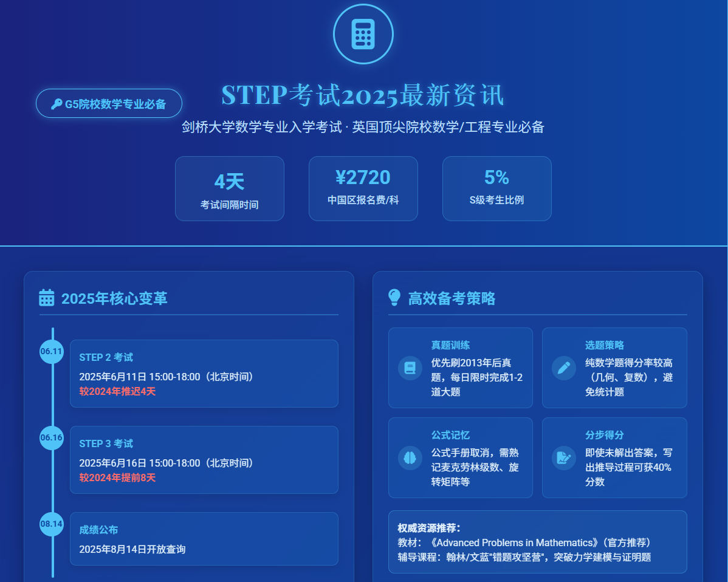Click the G5院校数学专业必备 badge

109,103
